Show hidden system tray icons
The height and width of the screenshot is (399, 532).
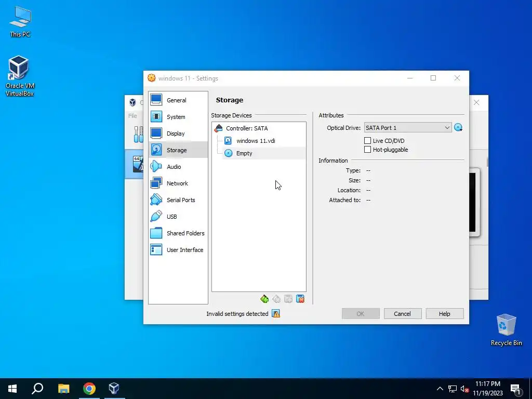click(440, 389)
